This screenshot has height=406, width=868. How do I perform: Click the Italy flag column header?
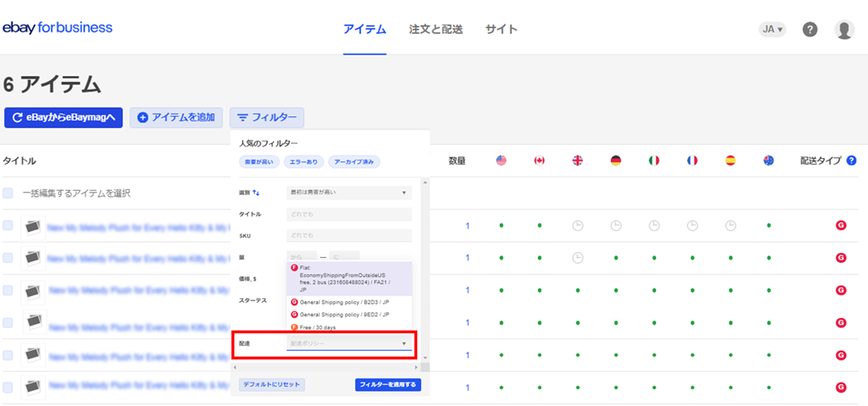click(x=654, y=161)
